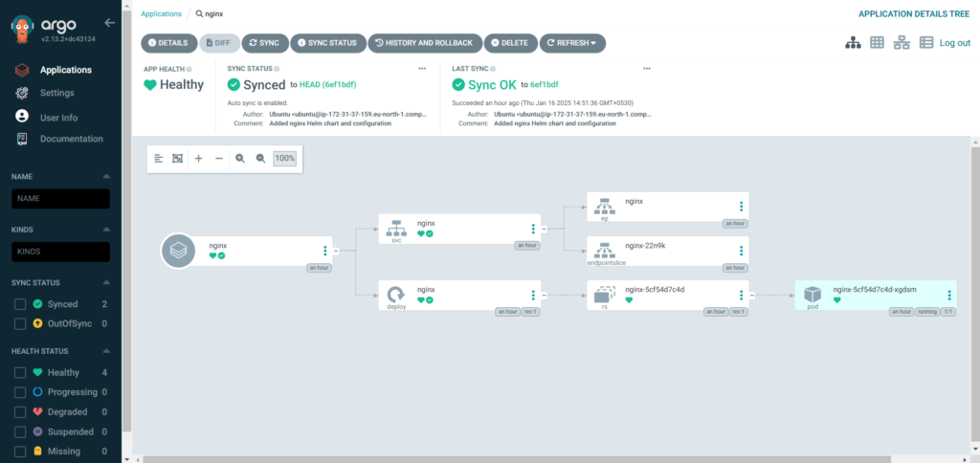Click the KINDS filter input field
980x463 pixels.
60,252
